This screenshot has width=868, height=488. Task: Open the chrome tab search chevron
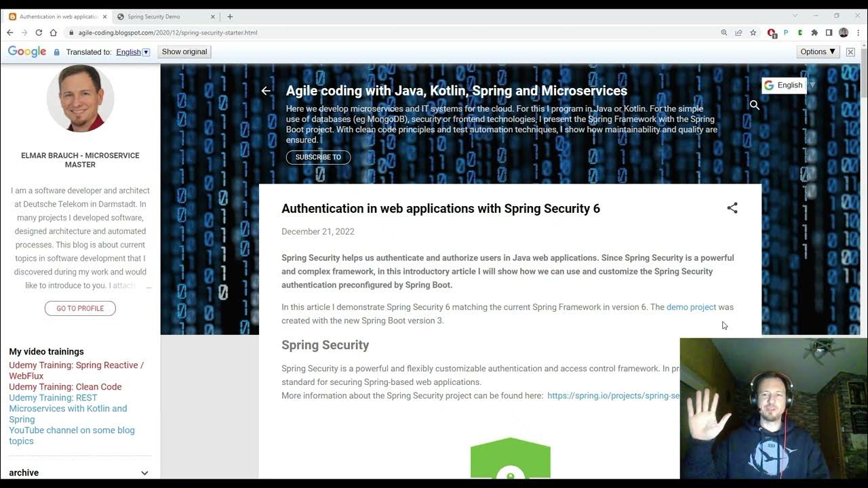point(795,16)
